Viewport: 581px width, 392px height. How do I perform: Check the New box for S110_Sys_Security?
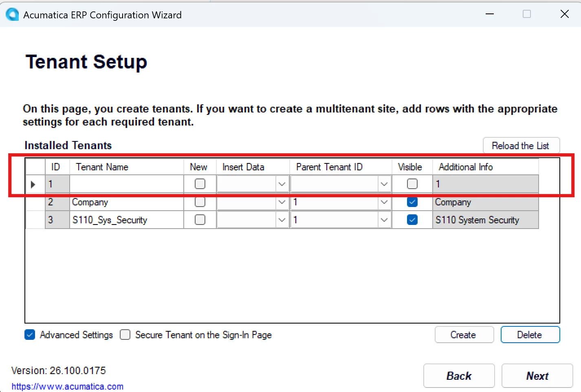pyautogui.click(x=200, y=220)
